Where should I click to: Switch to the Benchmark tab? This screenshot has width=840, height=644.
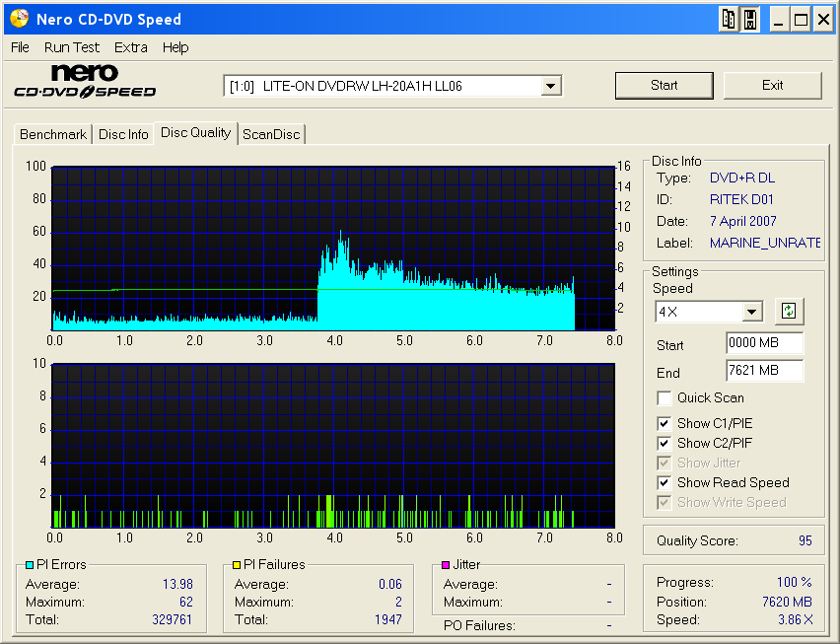53,134
